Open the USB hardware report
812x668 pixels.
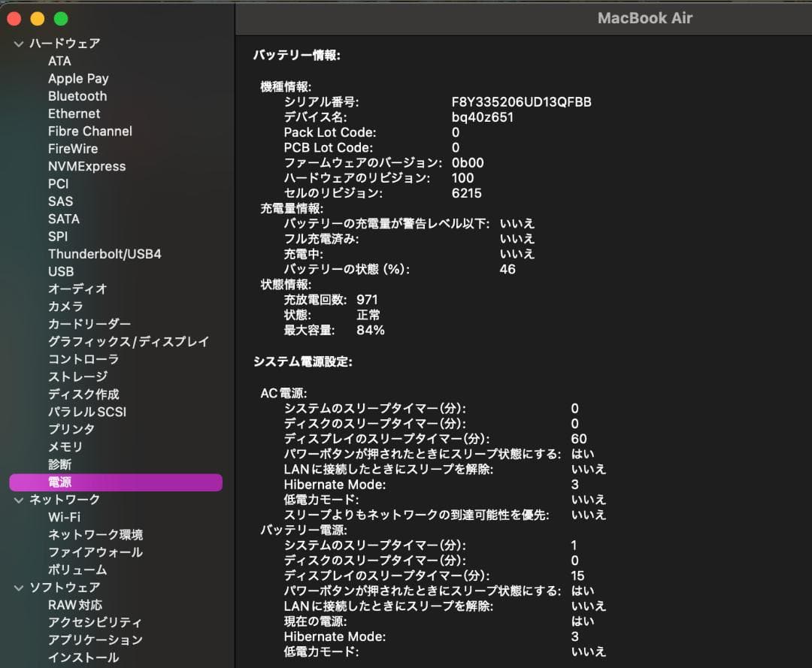pos(60,271)
